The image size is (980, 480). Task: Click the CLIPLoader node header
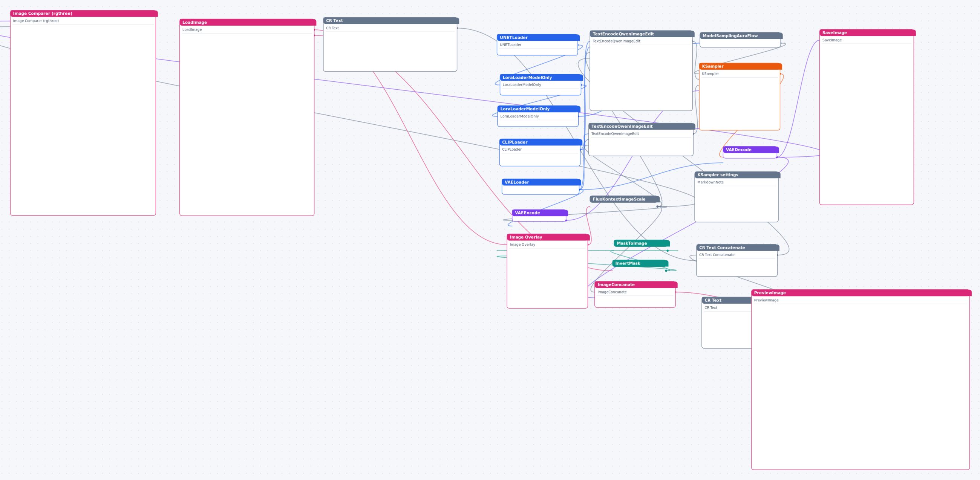(541, 142)
